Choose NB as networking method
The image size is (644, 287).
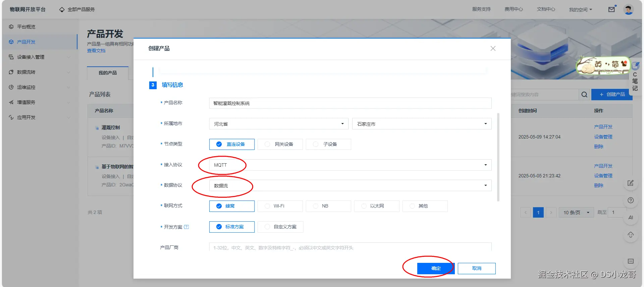[328, 206]
